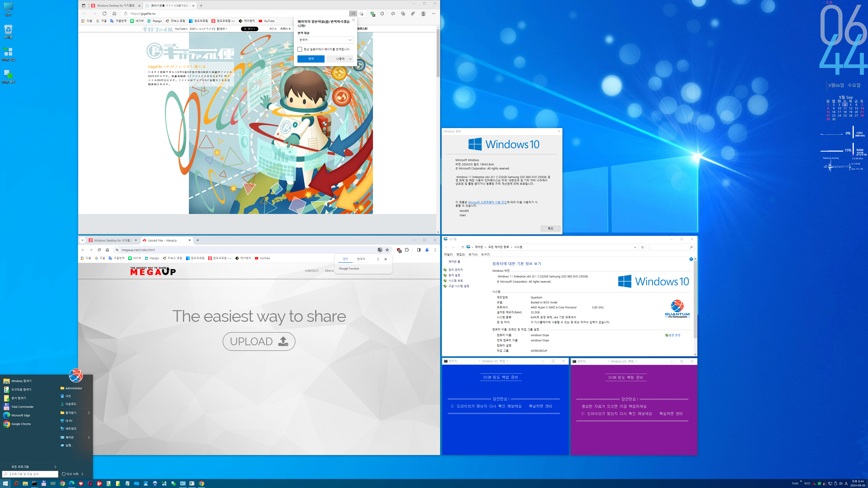The image size is (868, 488).
Task: Open Edge tab actions menu icon
Action: click(x=84, y=5)
